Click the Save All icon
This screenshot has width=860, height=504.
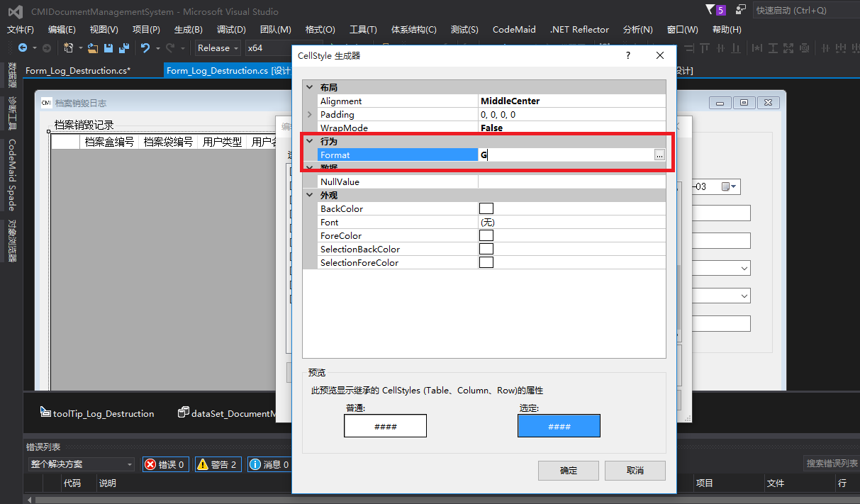pyautogui.click(x=124, y=48)
